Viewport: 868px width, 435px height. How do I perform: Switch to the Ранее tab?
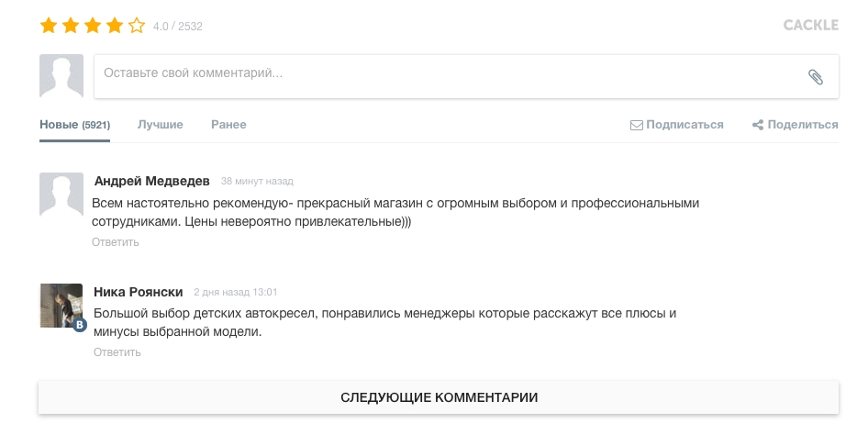228,125
